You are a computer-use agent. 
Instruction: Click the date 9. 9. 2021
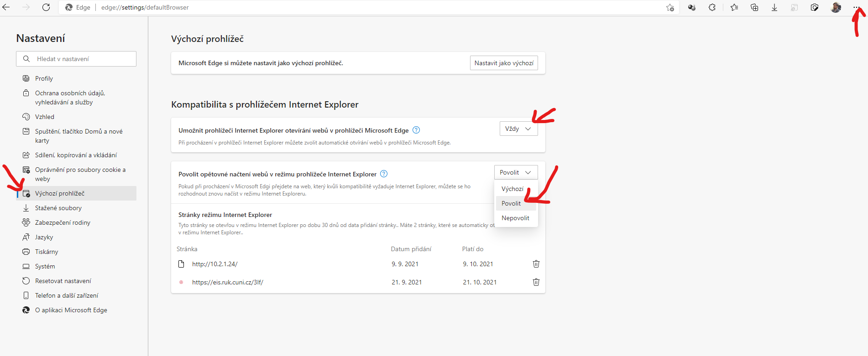pyautogui.click(x=405, y=264)
